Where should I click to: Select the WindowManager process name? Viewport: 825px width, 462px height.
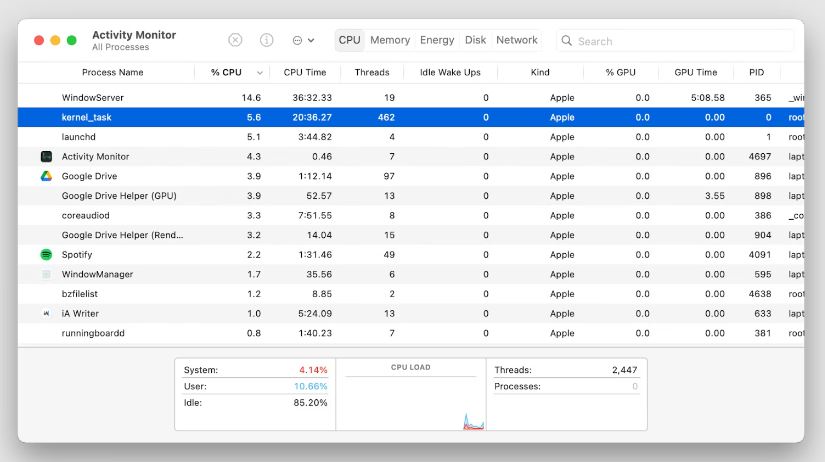[x=97, y=274]
